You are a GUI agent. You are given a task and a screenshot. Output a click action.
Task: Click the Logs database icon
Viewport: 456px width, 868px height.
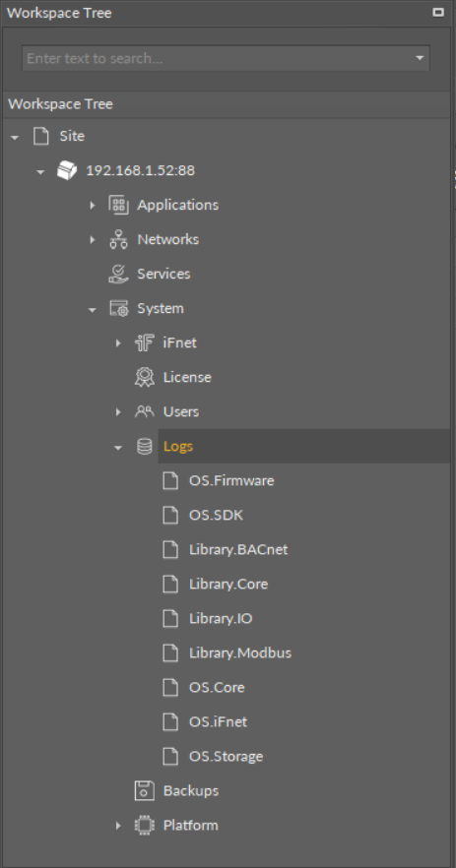(144, 446)
